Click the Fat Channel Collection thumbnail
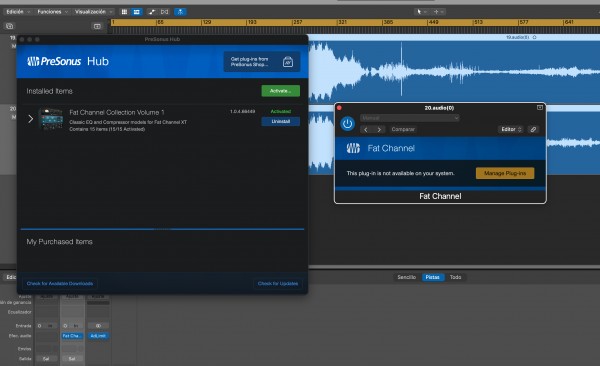This screenshot has width=600, height=366. point(51,119)
